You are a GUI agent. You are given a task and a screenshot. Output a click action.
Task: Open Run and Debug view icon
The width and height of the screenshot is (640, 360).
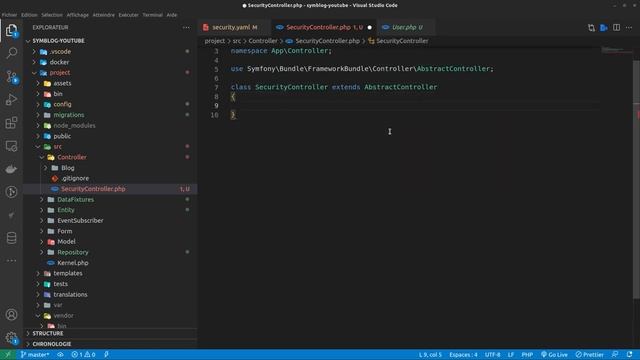11,100
